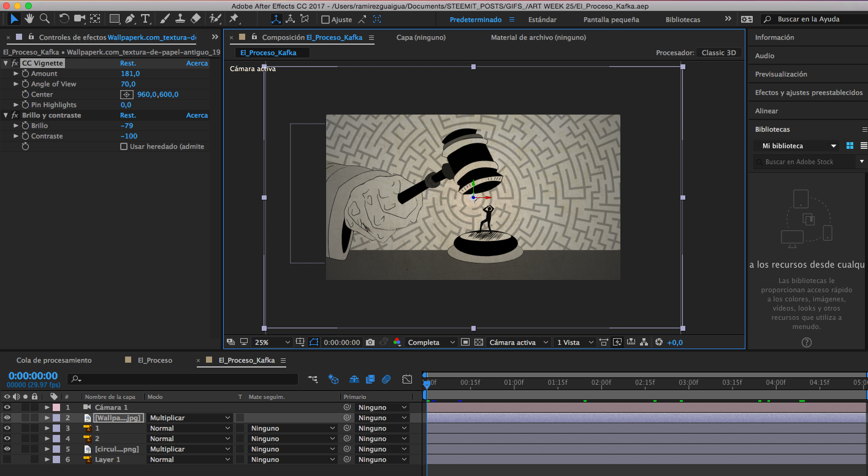Open the Completa resolution dropdown
The width and height of the screenshot is (868, 476).
[x=432, y=342]
